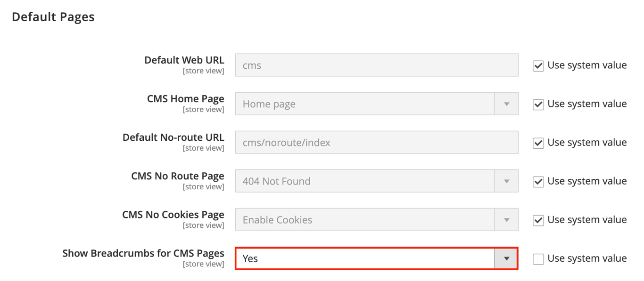Viewport: 644px width, 281px height.
Task: Uncheck Use system value for Default No-route URL
Action: [x=538, y=143]
